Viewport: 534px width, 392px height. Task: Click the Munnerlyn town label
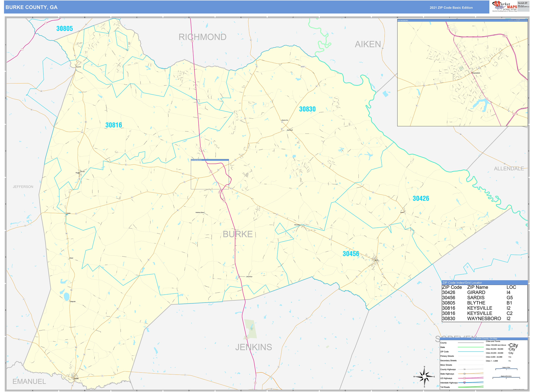pyautogui.click(x=249, y=277)
